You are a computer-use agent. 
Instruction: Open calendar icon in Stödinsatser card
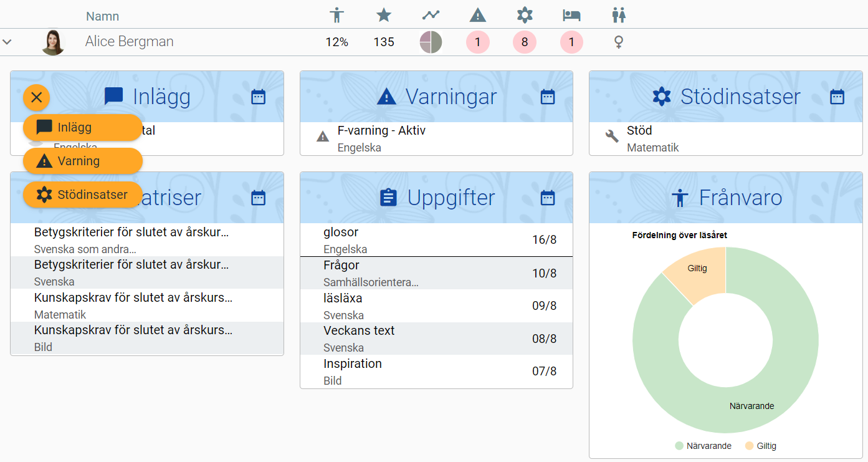coord(837,97)
